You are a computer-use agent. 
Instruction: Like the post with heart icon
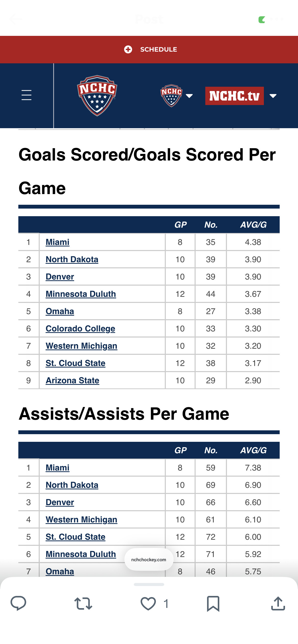148,604
